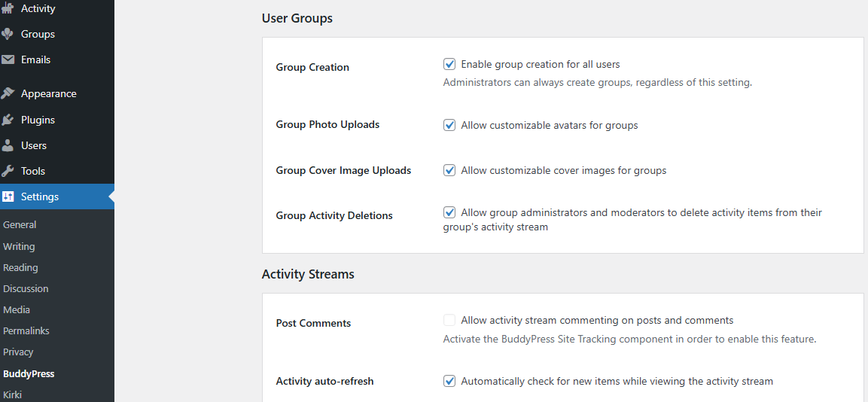Go to Media settings submenu
Image resolution: width=868 pixels, height=402 pixels.
coord(17,309)
